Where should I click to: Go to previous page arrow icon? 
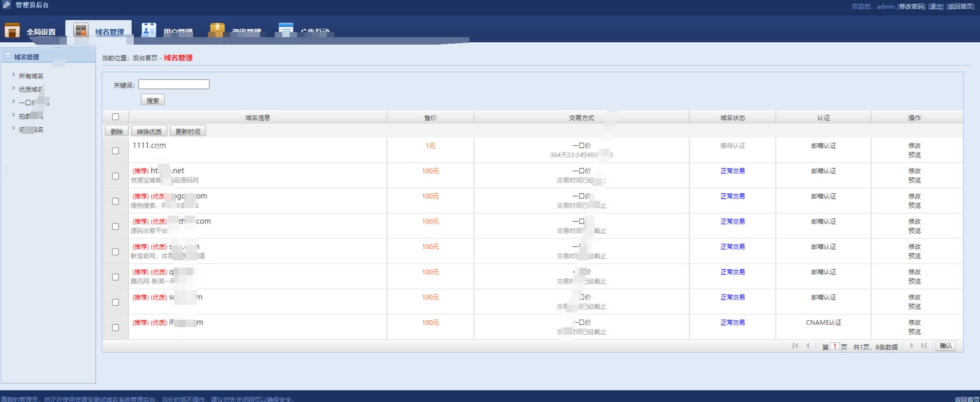coord(808,346)
